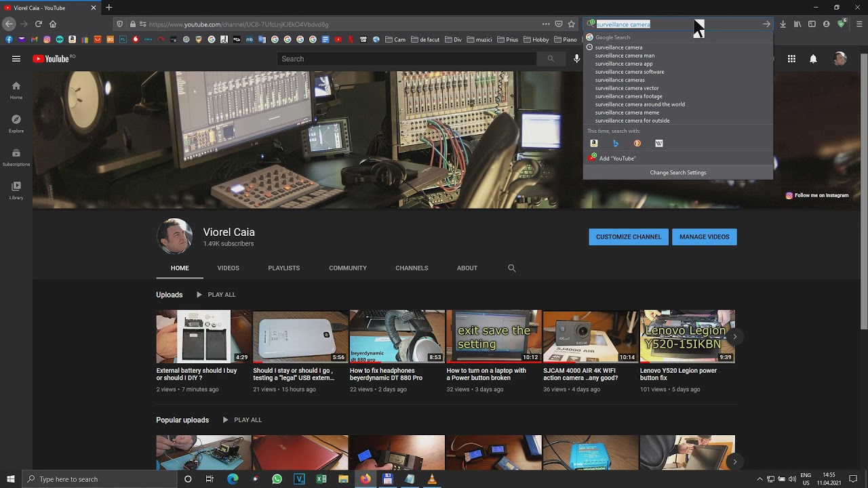Click the Windows taskbar search box
Screen dimensions: 868x488
(x=99, y=479)
